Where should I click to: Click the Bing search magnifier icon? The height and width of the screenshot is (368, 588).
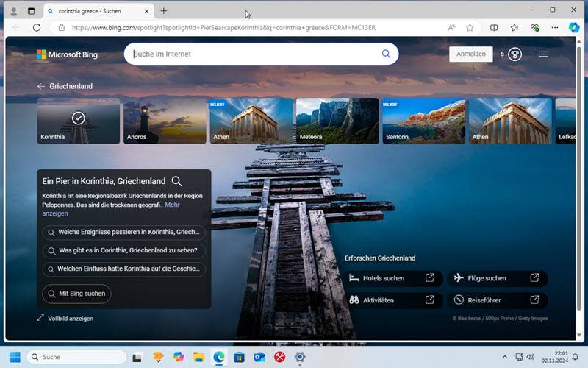pyautogui.click(x=386, y=54)
